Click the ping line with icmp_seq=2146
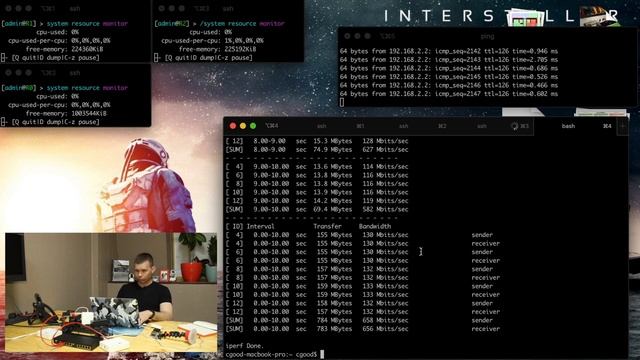 pyautogui.click(x=449, y=85)
